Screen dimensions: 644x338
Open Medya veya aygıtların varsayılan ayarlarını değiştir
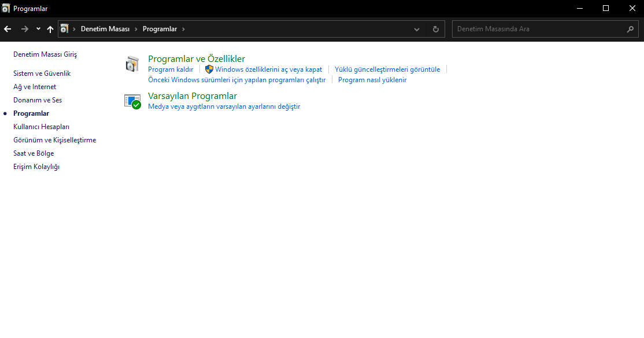click(x=224, y=106)
